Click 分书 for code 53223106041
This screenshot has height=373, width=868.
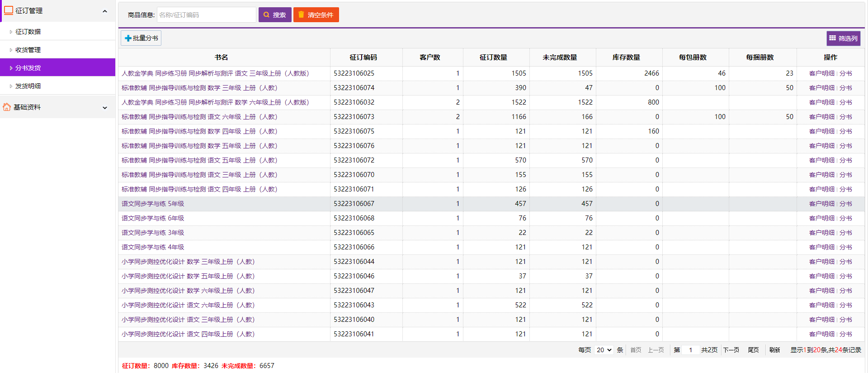click(846, 334)
